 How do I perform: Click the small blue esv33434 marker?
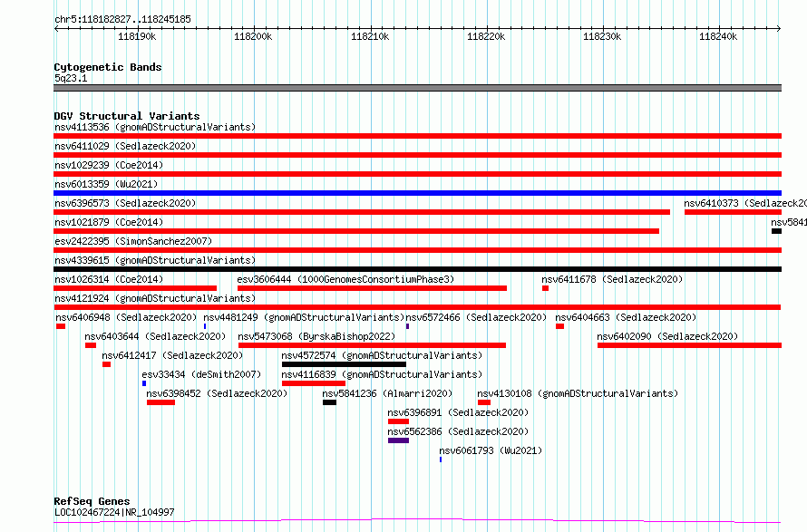[144, 383]
